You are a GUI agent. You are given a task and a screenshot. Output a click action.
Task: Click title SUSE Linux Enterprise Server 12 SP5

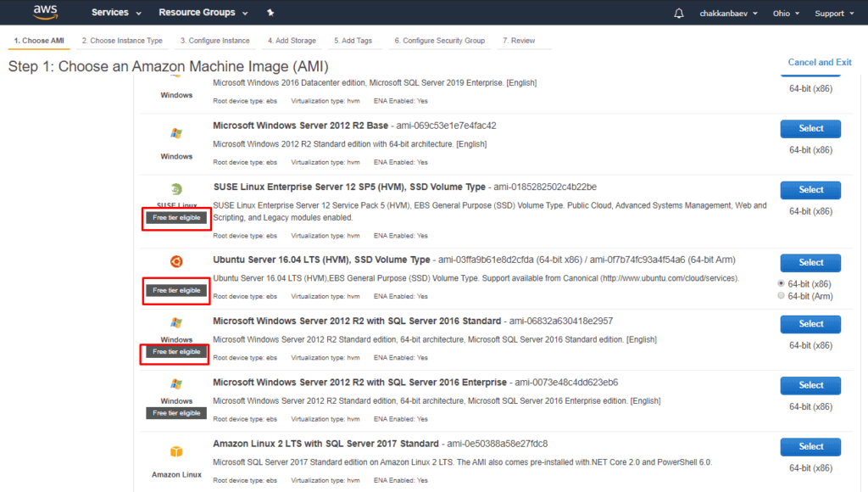coord(349,187)
